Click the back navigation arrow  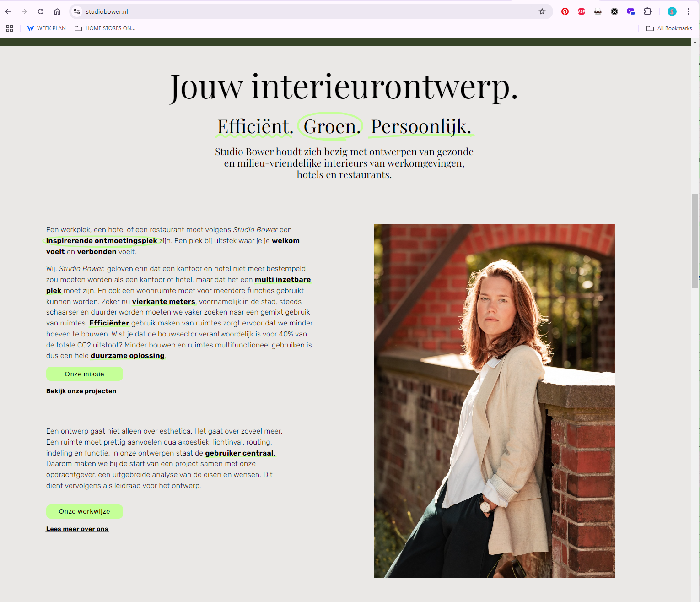point(8,11)
